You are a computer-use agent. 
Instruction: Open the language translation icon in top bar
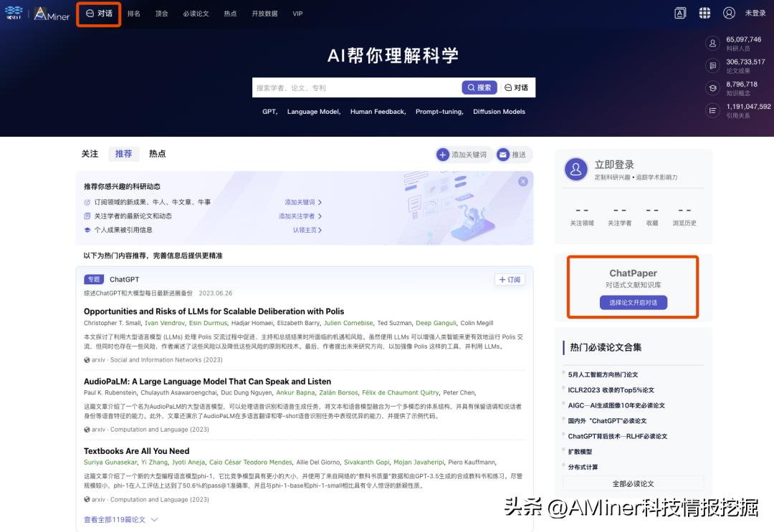[679, 13]
